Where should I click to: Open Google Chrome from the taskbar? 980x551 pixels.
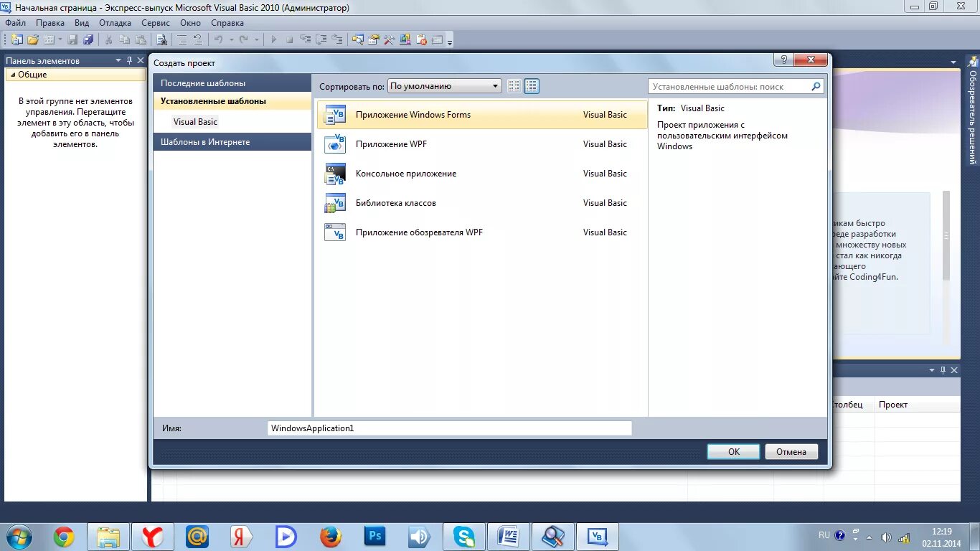64,536
